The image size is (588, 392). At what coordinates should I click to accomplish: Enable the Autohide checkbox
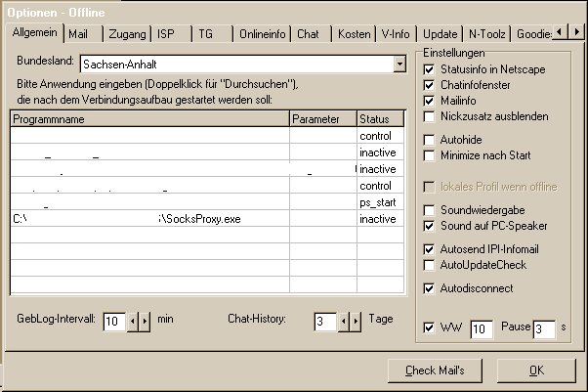click(429, 140)
